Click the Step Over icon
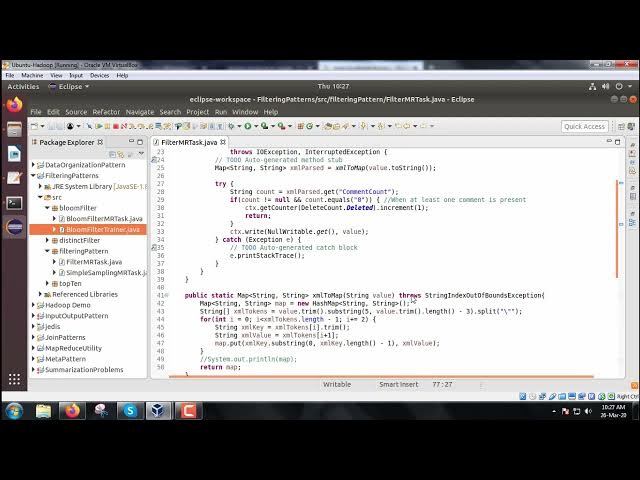Screen dimensions: 640x480 click(142, 126)
